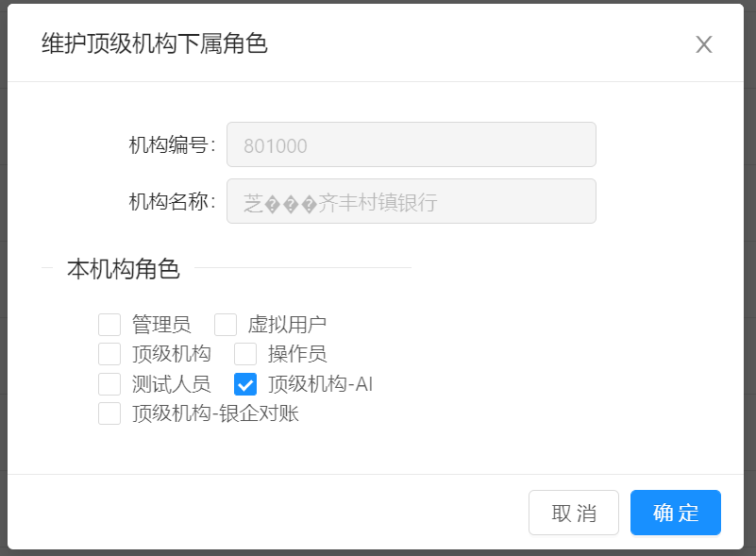Click the 机构编号 field showing 801000
The width and height of the screenshot is (756, 556).
click(x=412, y=144)
